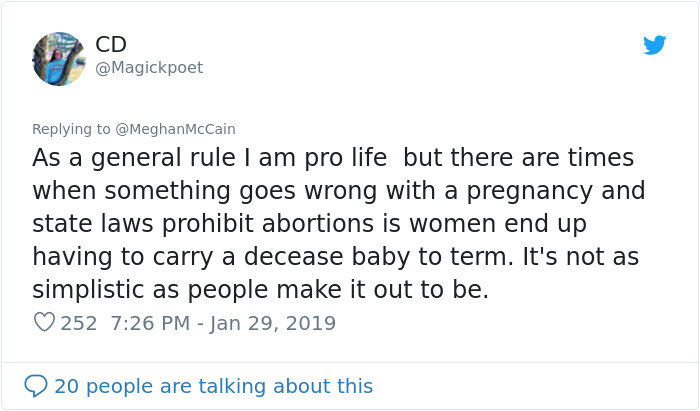Click the tweet line starting "when something goes wrong"
The image size is (700, 411).
338,191
